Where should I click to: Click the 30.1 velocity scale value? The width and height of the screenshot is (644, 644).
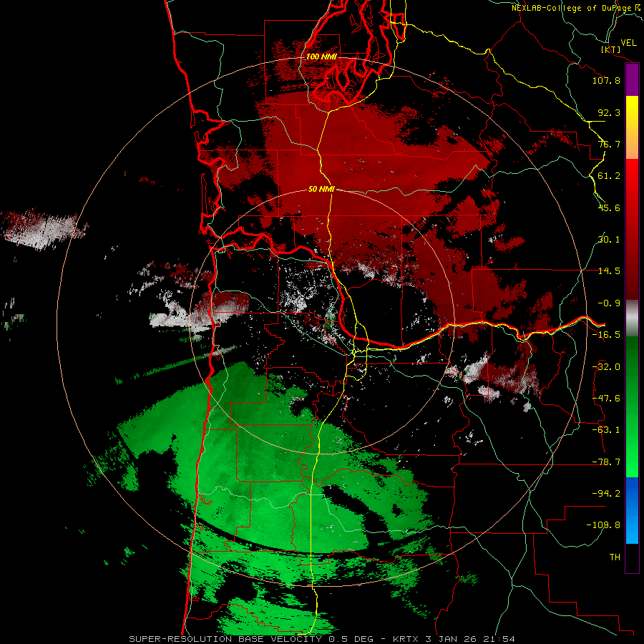tap(609, 240)
